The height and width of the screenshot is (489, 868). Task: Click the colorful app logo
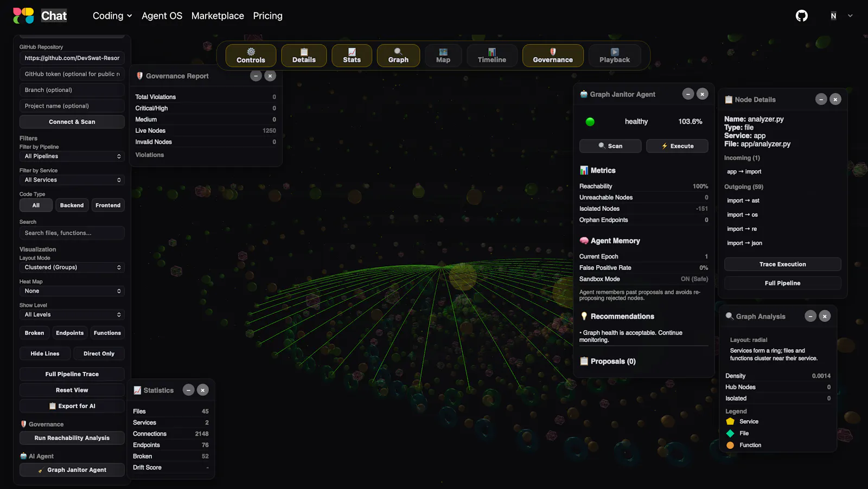[x=23, y=16]
